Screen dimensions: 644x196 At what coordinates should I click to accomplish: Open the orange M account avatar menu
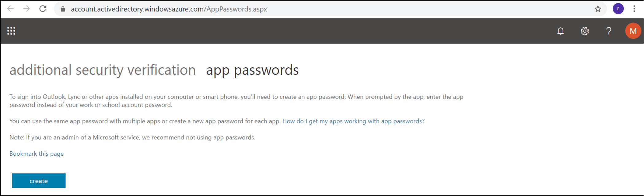[x=633, y=31]
